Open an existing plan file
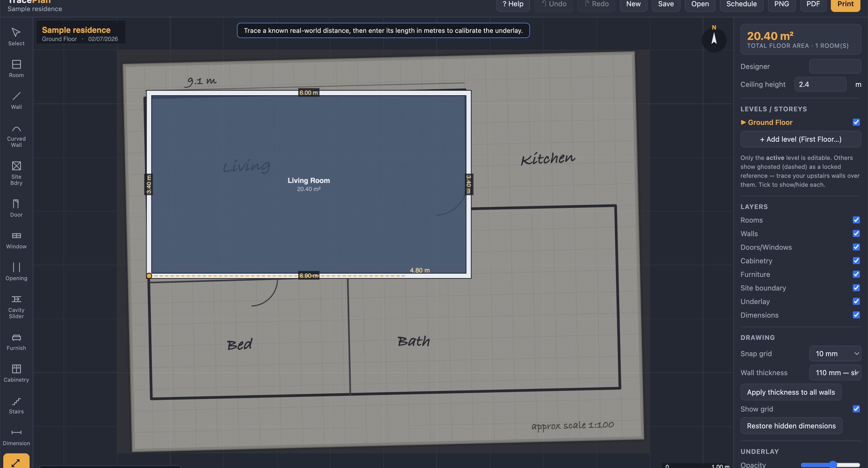This screenshot has width=868, height=468. (700, 4)
